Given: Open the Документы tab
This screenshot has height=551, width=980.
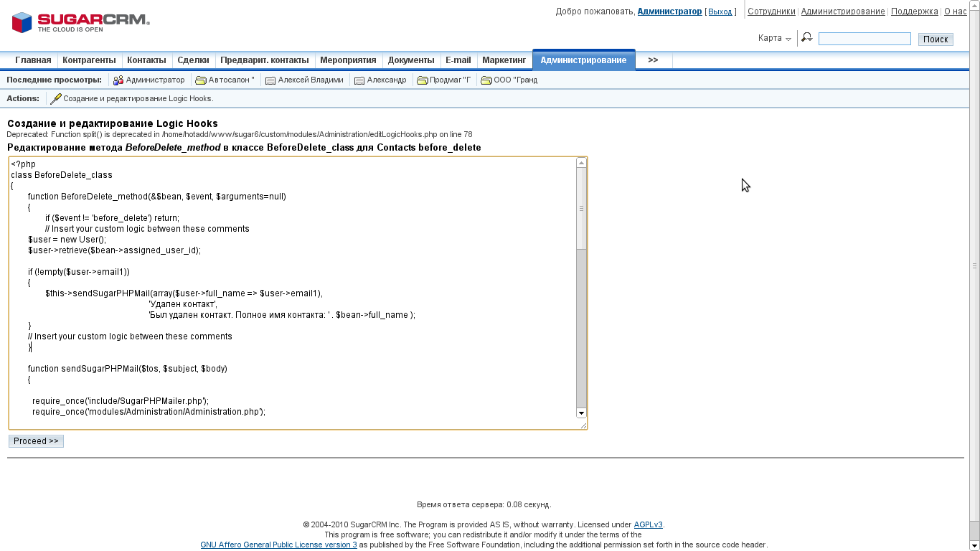Looking at the screenshot, I should pyautogui.click(x=411, y=60).
